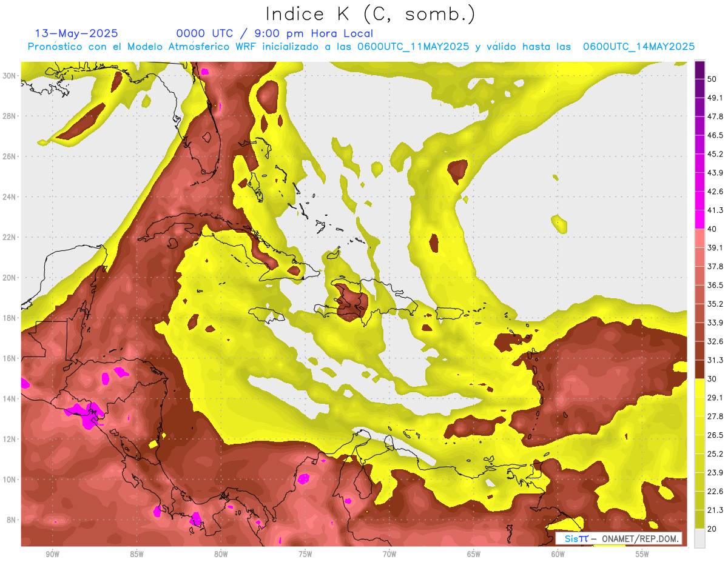Click the 55W longitude axis label
The height and width of the screenshot is (562, 728).
(x=642, y=554)
